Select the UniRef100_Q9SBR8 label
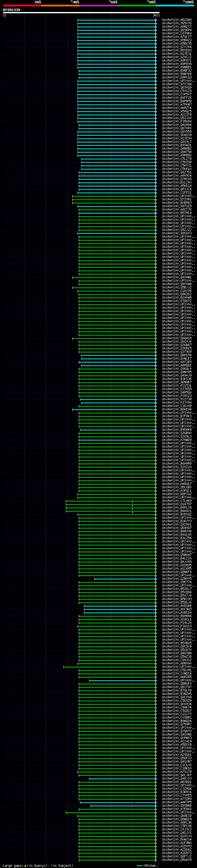This screenshot has width=197, height=868. tap(177, 806)
